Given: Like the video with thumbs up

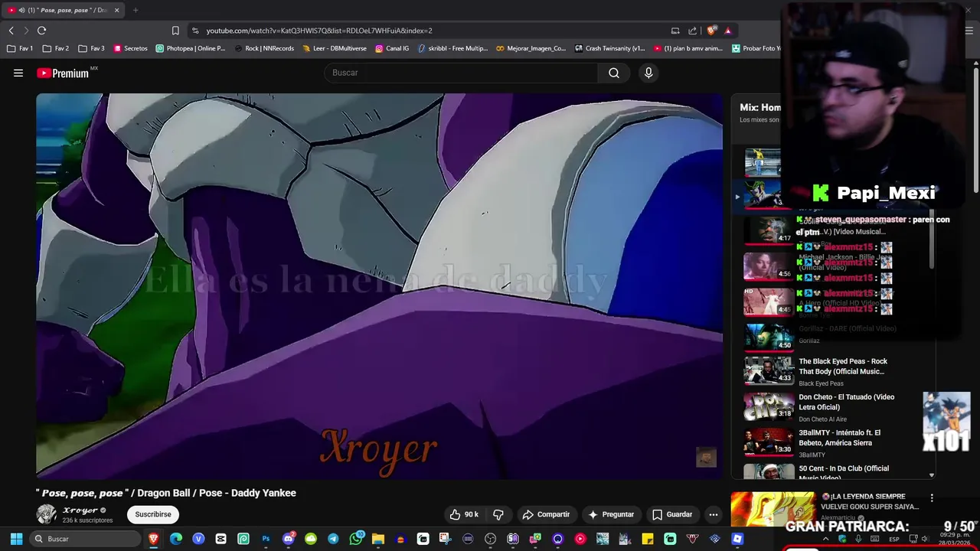Looking at the screenshot, I should pyautogui.click(x=465, y=514).
